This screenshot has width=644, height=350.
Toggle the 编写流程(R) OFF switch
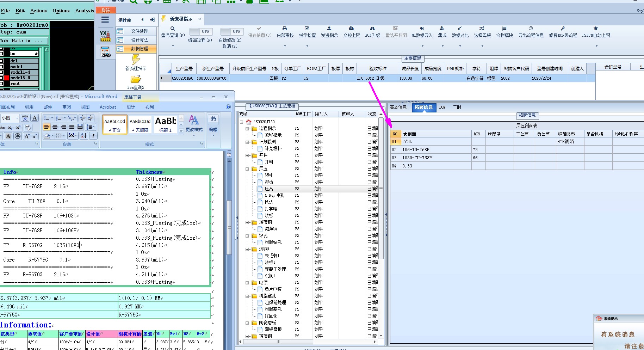200,31
